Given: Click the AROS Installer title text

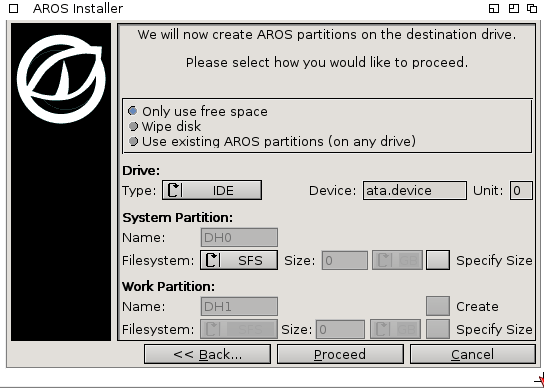Looking at the screenshot, I should click(x=78, y=8).
